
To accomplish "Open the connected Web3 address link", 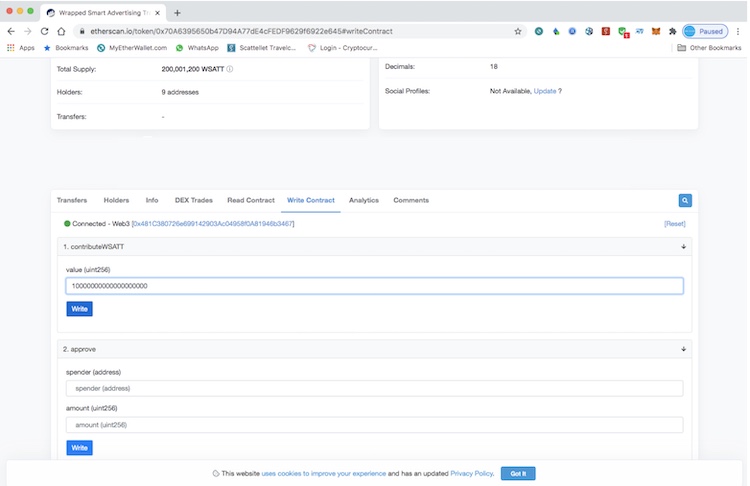I will [x=213, y=223].
